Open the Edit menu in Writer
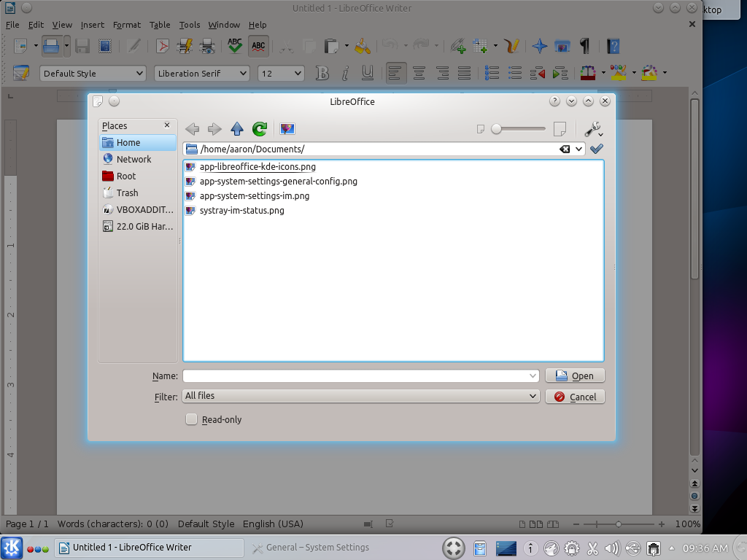The image size is (747, 560). point(36,25)
